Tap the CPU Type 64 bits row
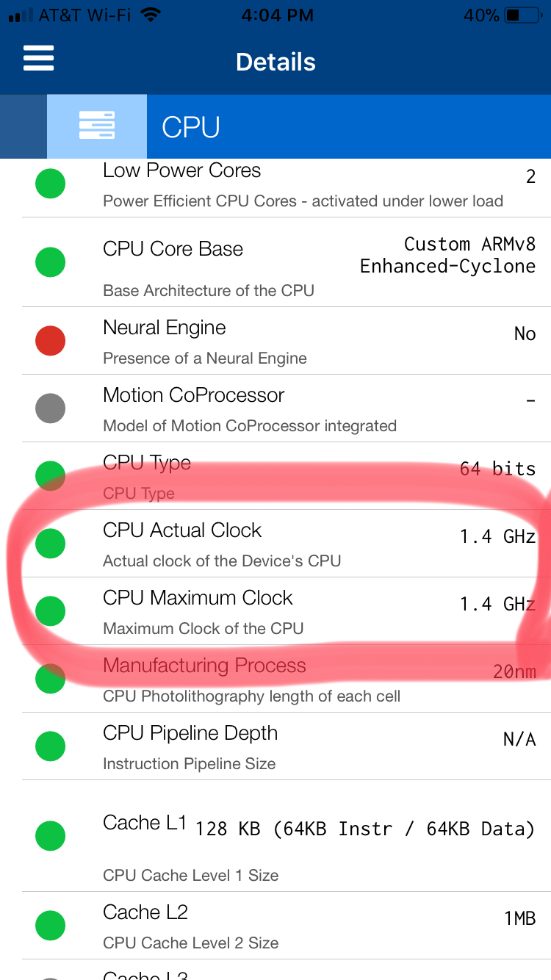The height and width of the screenshot is (980, 551). (275, 476)
